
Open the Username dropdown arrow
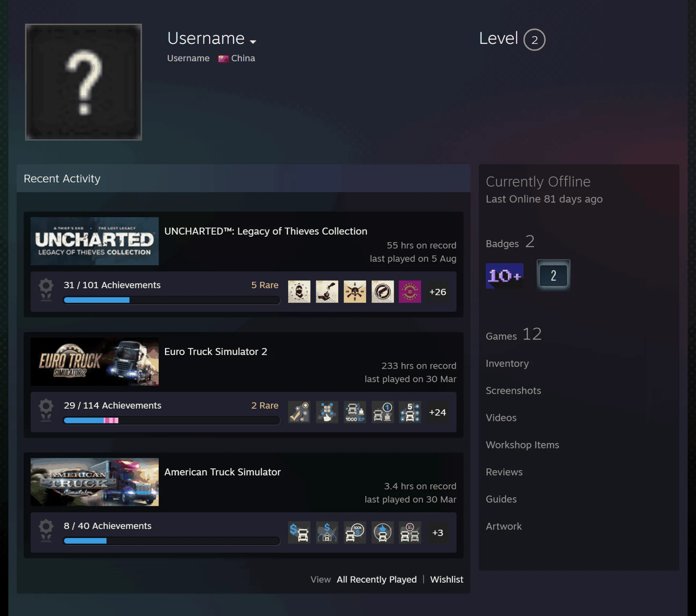(x=253, y=42)
